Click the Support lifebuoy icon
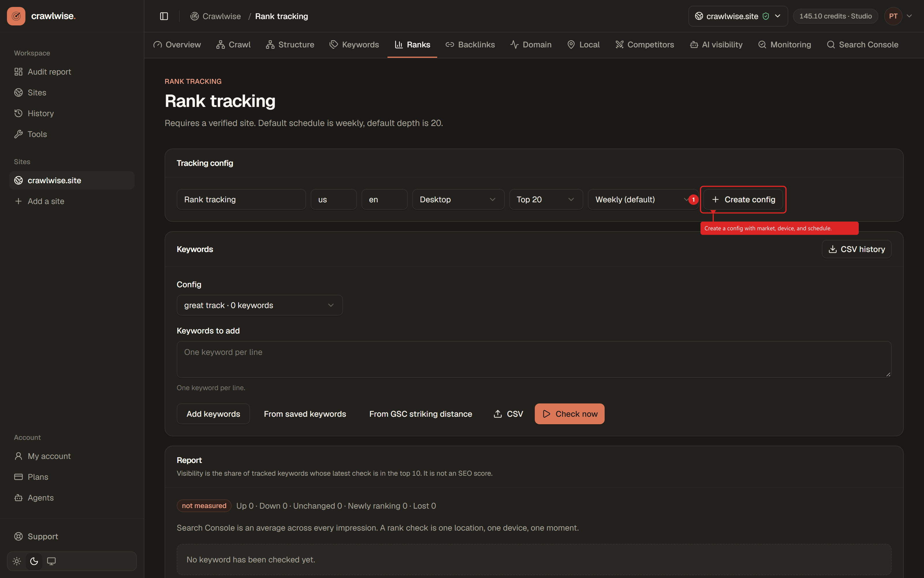 18,536
